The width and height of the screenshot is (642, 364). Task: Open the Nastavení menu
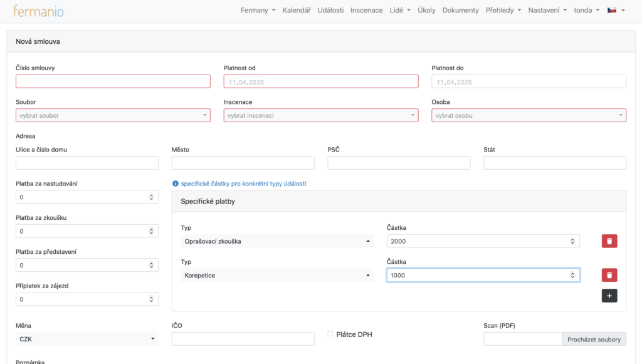[547, 10]
